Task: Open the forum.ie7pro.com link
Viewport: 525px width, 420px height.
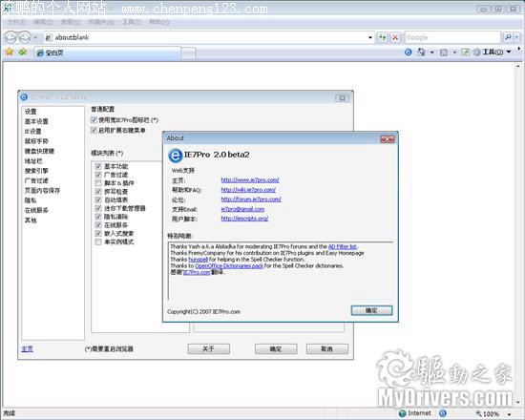Action: [251, 199]
